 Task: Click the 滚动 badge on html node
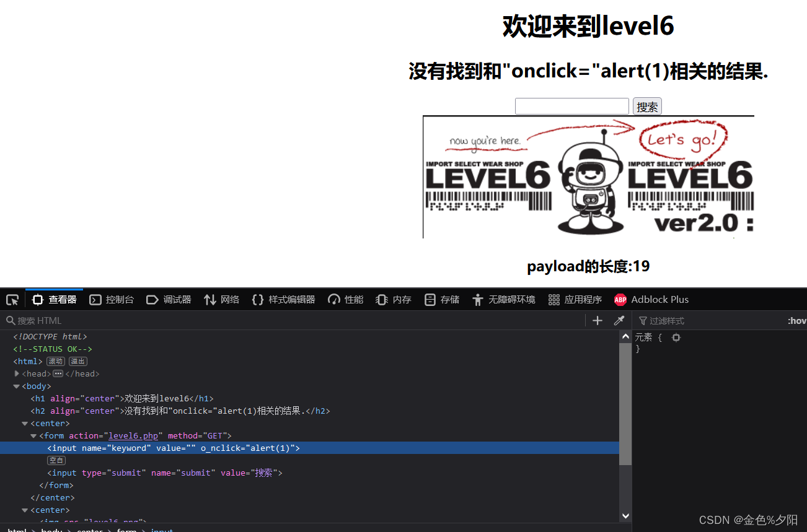tap(56, 361)
